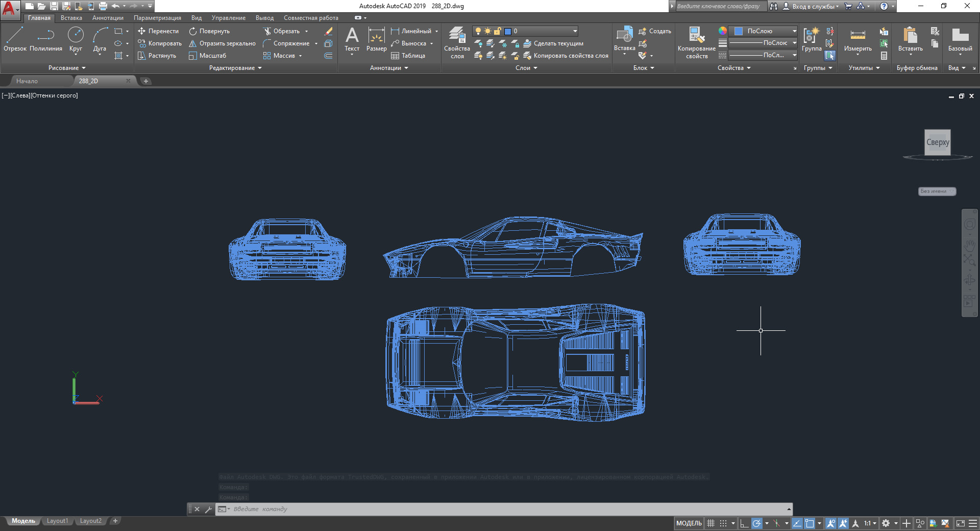
Task: Select the Отрезок (Line) drawing tool
Action: pyautogui.click(x=15, y=39)
